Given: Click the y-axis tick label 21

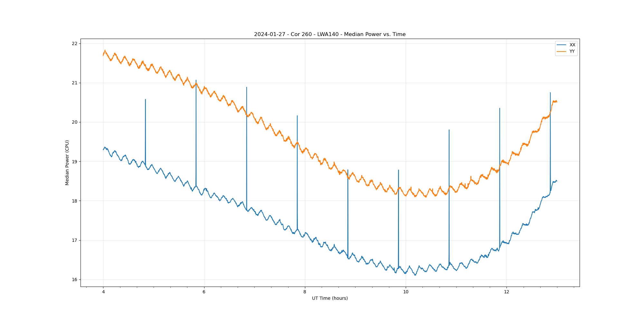Looking at the screenshot, I should (x=75, y=83).
